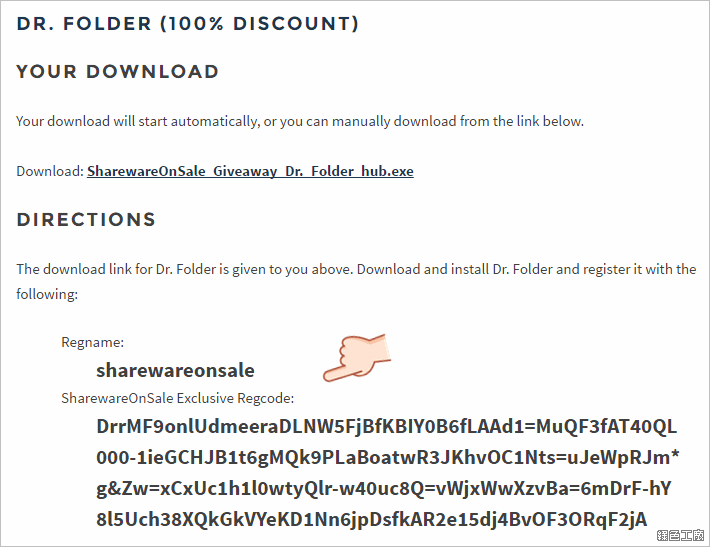The image size is (710, 547).
Task: Click the asterisk ending the second regcode line
Action: click(675, 453)
